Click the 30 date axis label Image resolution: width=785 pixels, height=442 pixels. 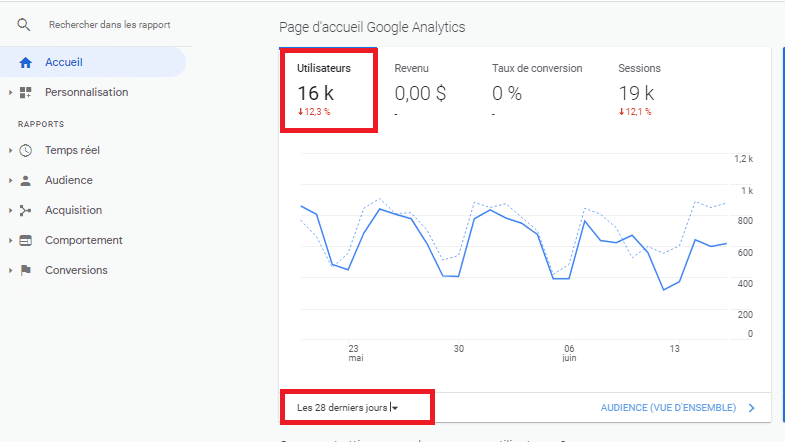(x=459, y=348)
